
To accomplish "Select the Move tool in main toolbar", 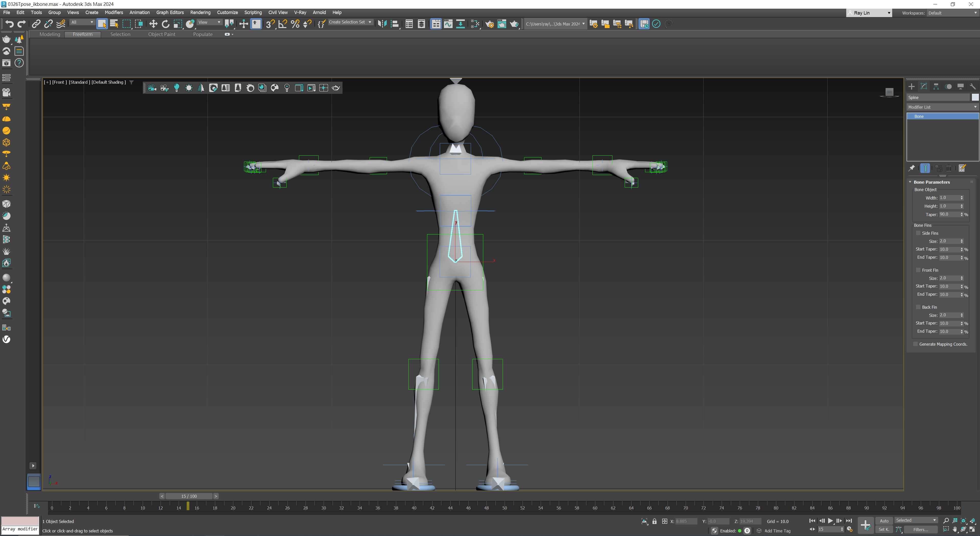I will pos(153,24).
